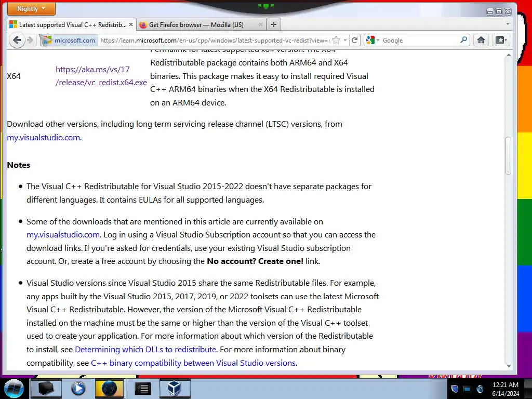Close the Get Firefox browser — Mozilla tab
Image resolution: width=532 pixels, height=399 pixels.
(x=261, y=25)
